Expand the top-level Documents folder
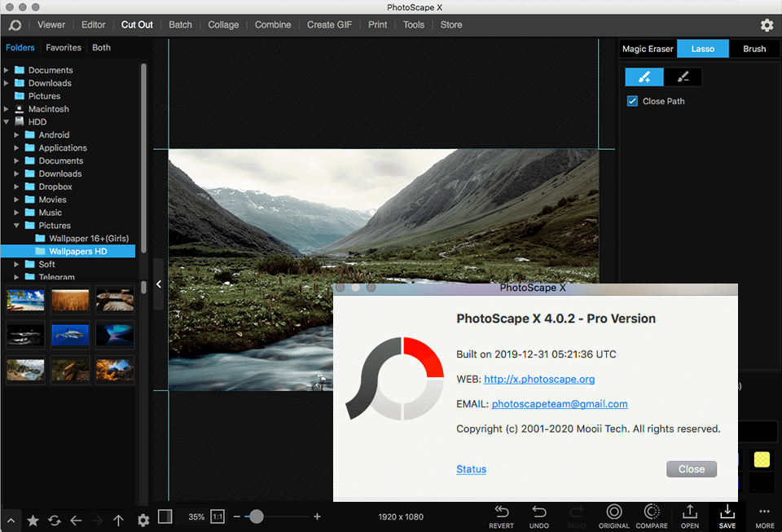 [x=6, y=70]
